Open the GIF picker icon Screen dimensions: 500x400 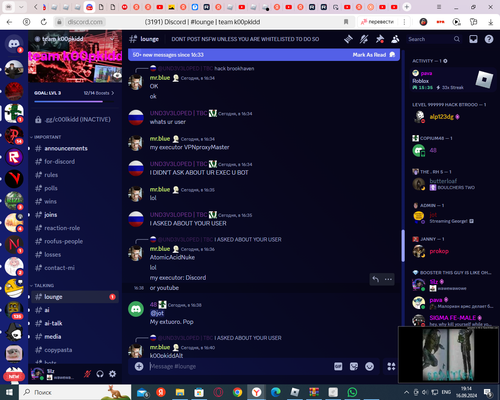point(338,367)
